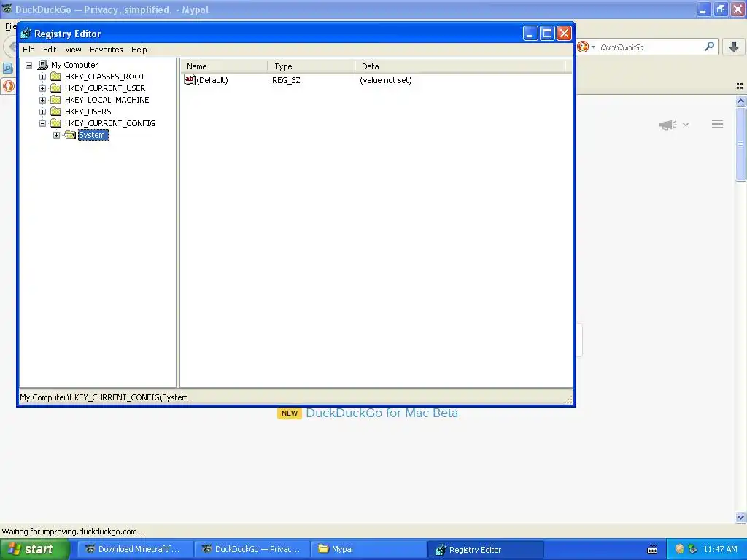Open the dropdown chevron beside the megaphone
This screenshot has width=747, height=560.
686,124
